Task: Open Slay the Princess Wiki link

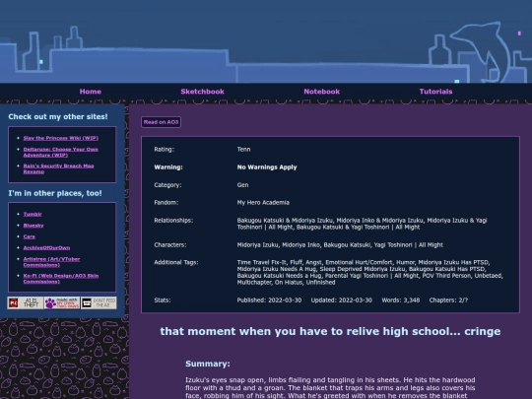Action: point(61,138)
